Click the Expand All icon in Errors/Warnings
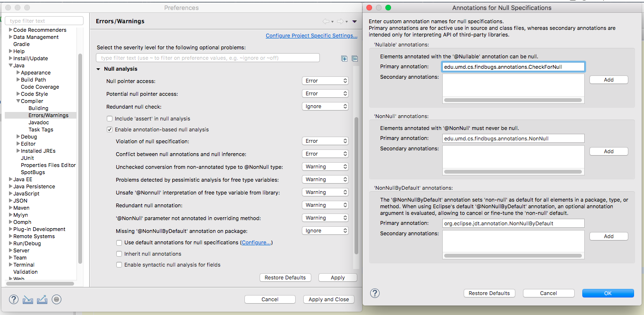 (x=345, y=58)
